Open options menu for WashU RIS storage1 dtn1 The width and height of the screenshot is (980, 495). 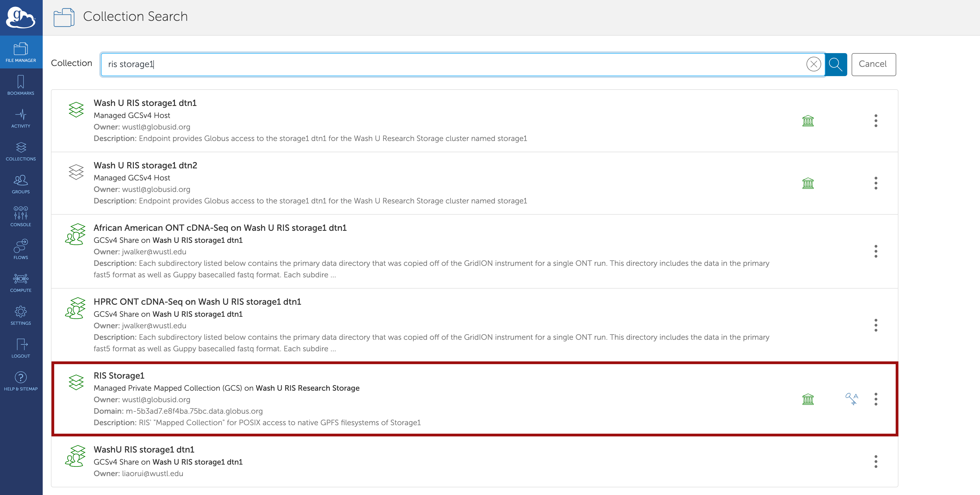(x=876, y=462)
